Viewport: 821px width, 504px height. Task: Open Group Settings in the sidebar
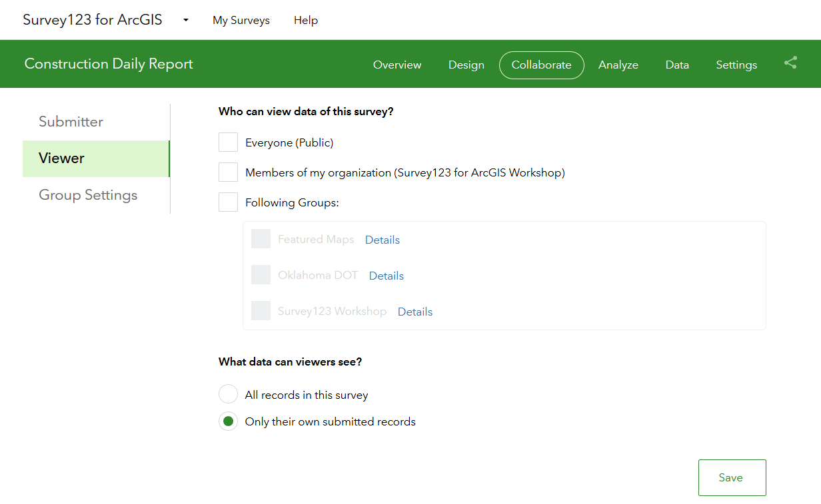[88, 195]
